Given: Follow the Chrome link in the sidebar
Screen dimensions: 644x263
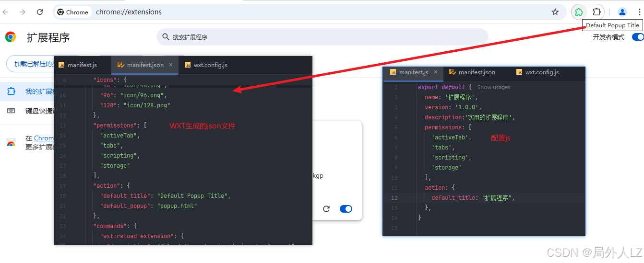Looking at the screenshot, I should (44, 138).
